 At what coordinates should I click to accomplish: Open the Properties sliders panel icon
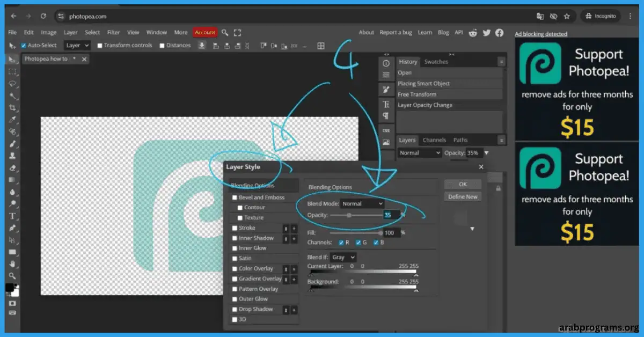click(x=385, y=75)
